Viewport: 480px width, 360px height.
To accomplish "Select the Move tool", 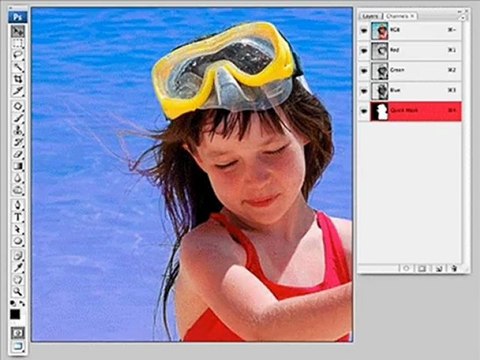I will coord(18,31).
